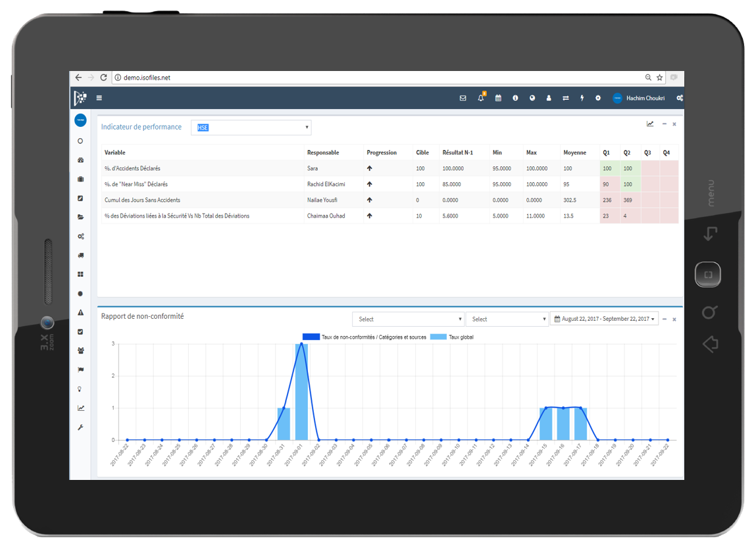Open the folder icon in sidebar
This screenshot has height=547, width=756.
coord(80,217)
